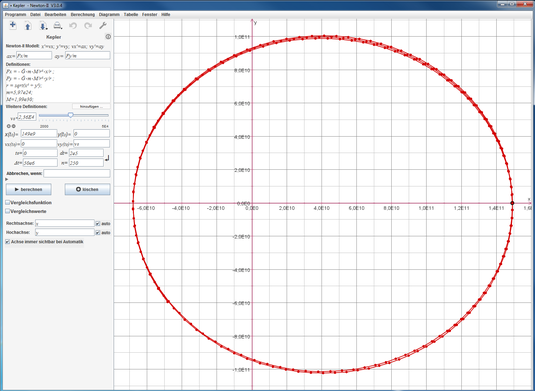The image size is (535, 391).
Task: Open the Berechnung menu
Action: pos(83,15)
